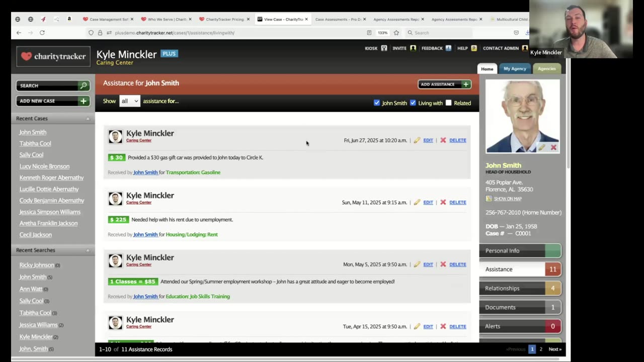Click Education: Job Skills Training link
The width and height of the screenshot is (644, 362).
[198, 297]
